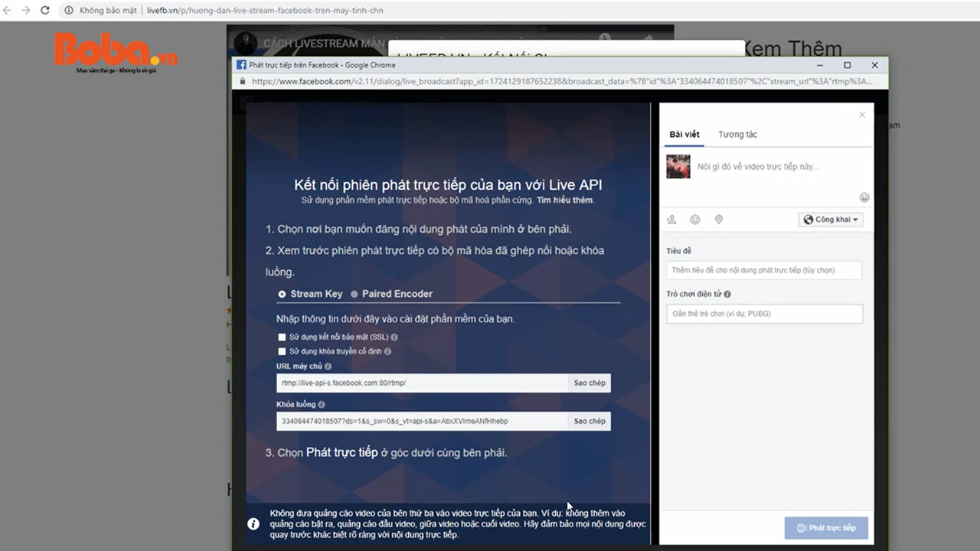
Task: Switch to the Tương tác tab
Action: pos(737,135)
